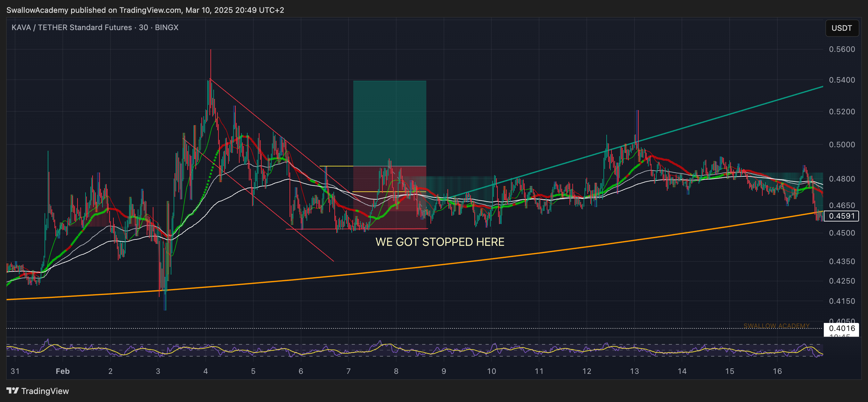
Task: Click the 13 date label on time axis
Action: click(634, 371)
